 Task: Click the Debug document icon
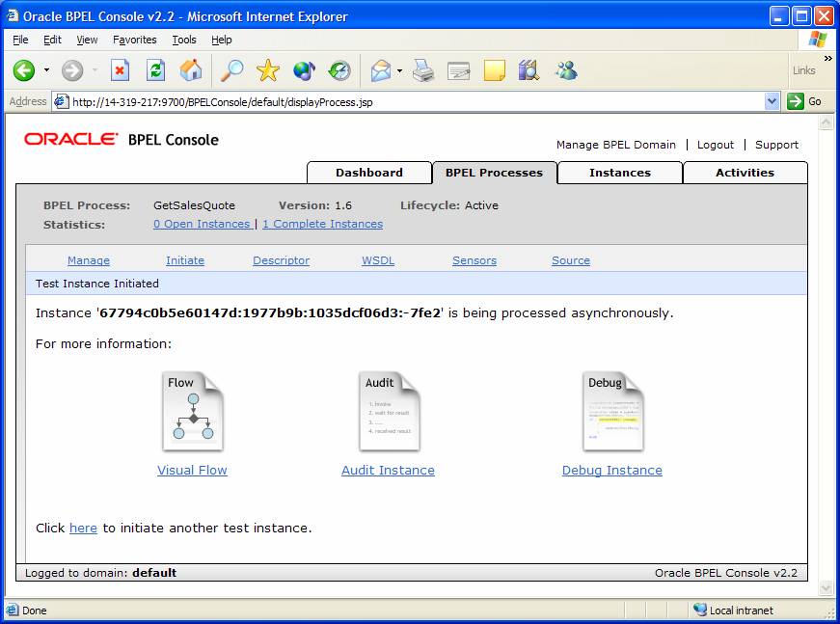[611, 412]
